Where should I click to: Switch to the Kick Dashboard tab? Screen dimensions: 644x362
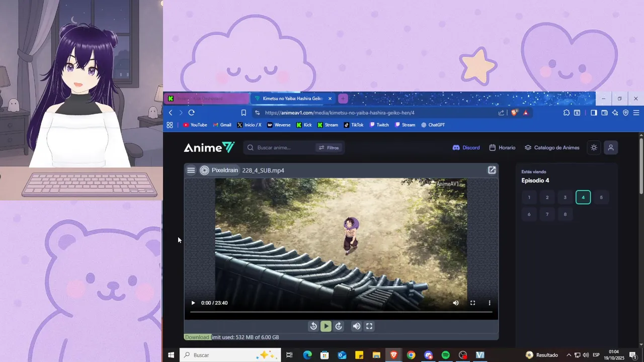click(x=207, y=99)
